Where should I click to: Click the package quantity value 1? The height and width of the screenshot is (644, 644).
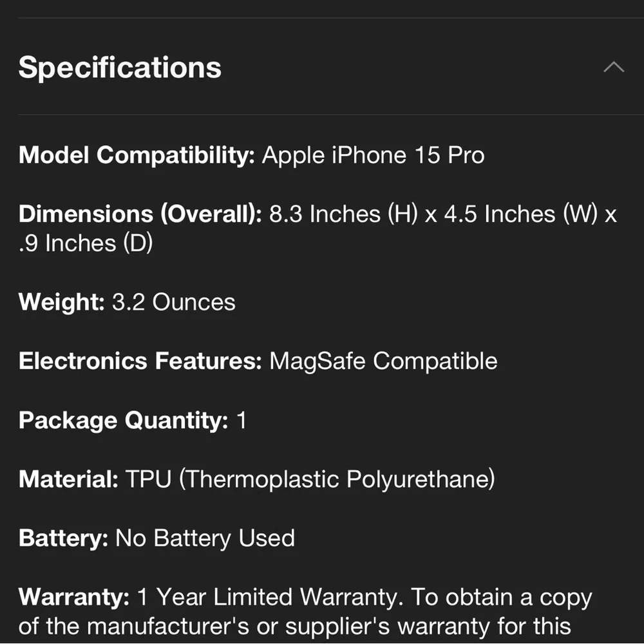coord(241,420)
